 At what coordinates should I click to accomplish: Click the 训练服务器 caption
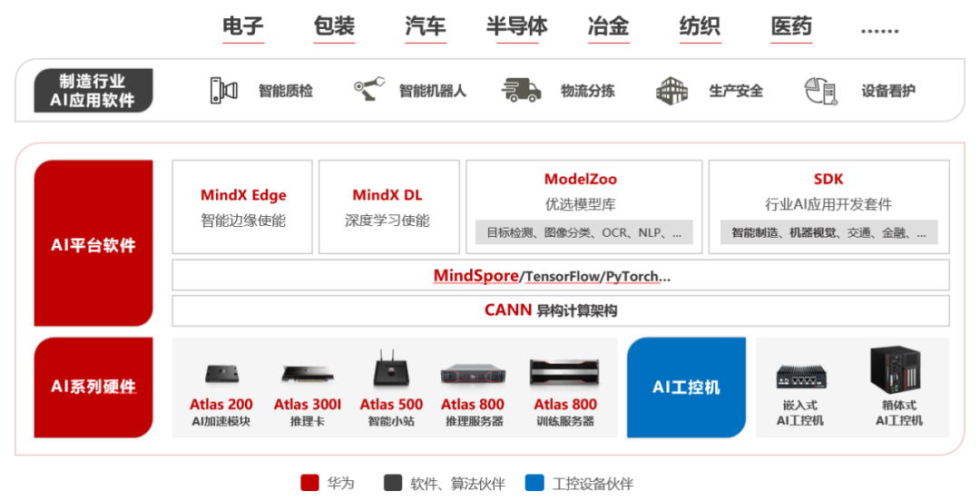(x=565, y=421)
